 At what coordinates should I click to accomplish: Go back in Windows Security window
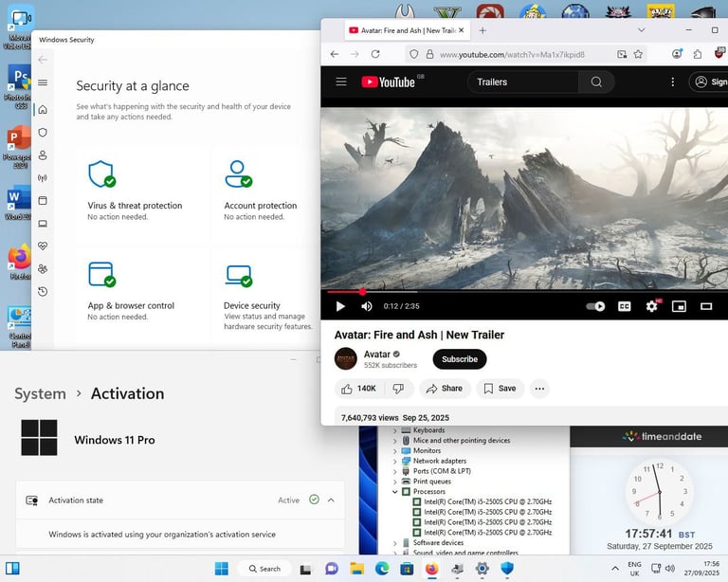coord(43,60)
